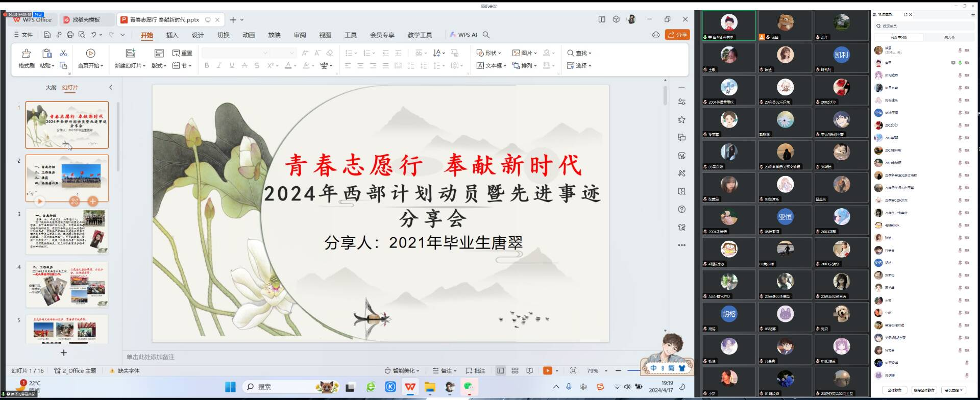Open the Layout (版式) dropdown
Viewport: 980px width, 400px height.
(159, 66)
